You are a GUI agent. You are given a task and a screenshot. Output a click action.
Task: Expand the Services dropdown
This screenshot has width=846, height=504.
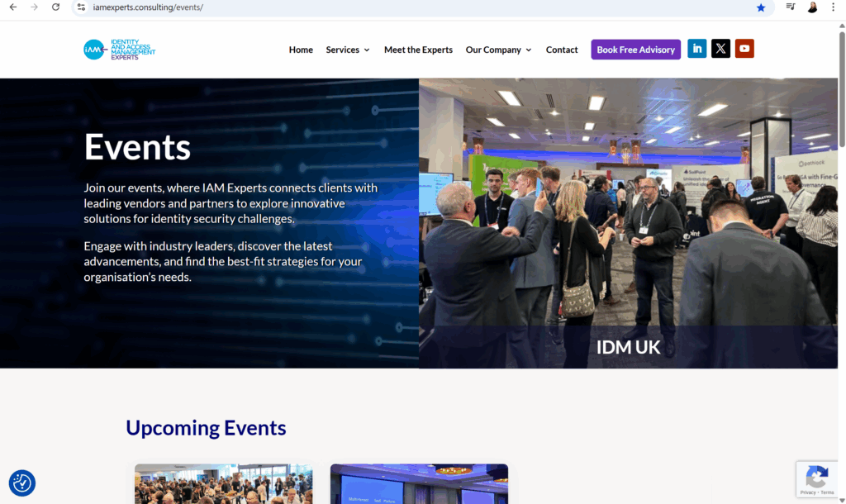point(347,50)
